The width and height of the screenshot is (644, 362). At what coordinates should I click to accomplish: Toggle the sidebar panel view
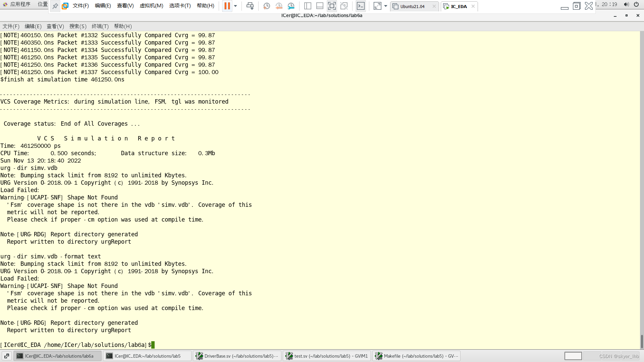(308, 6)
